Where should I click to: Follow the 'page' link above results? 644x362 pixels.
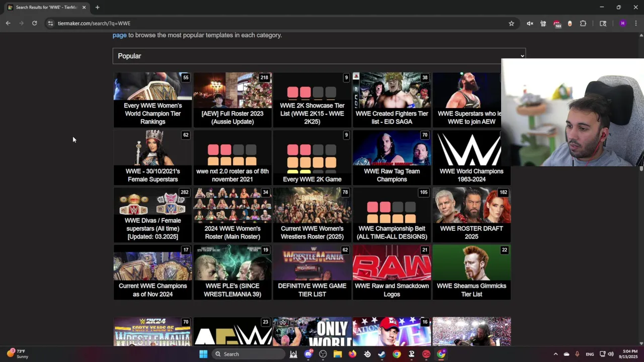[x=119, y=35]
